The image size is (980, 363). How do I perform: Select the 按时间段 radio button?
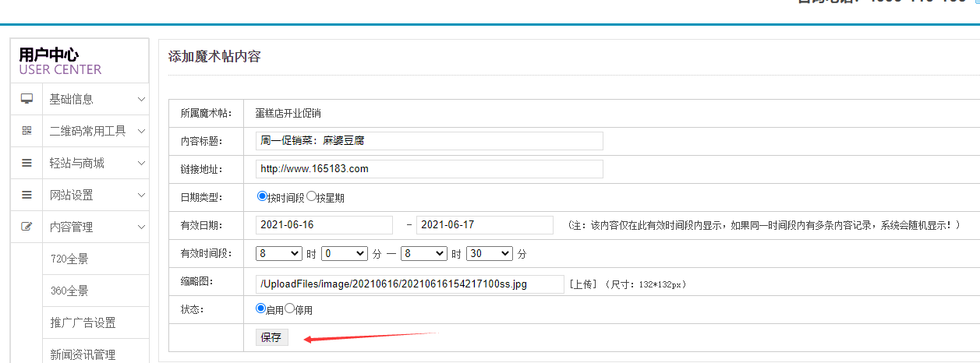(x=262, y=197)
